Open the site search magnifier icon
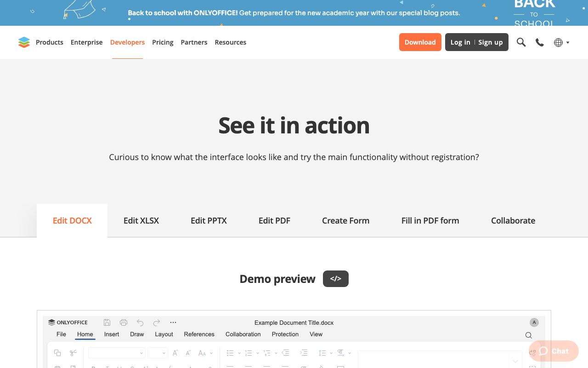The image size is (588, 368). click(x=521, y=42)
